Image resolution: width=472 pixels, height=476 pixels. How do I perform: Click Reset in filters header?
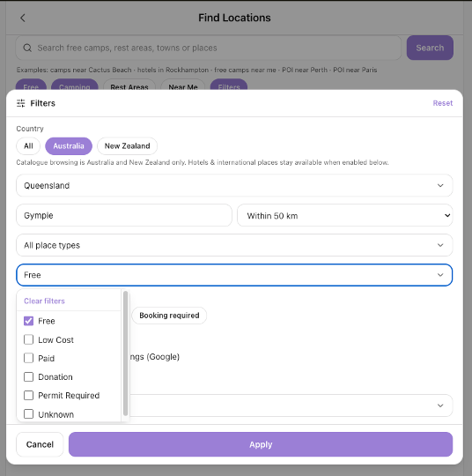pyautogui.click(x=443, y=103)
